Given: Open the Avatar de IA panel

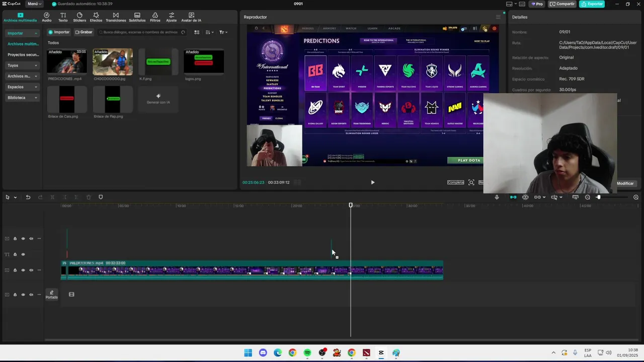Looking at the screenshot, I should [x=191, y=17].
